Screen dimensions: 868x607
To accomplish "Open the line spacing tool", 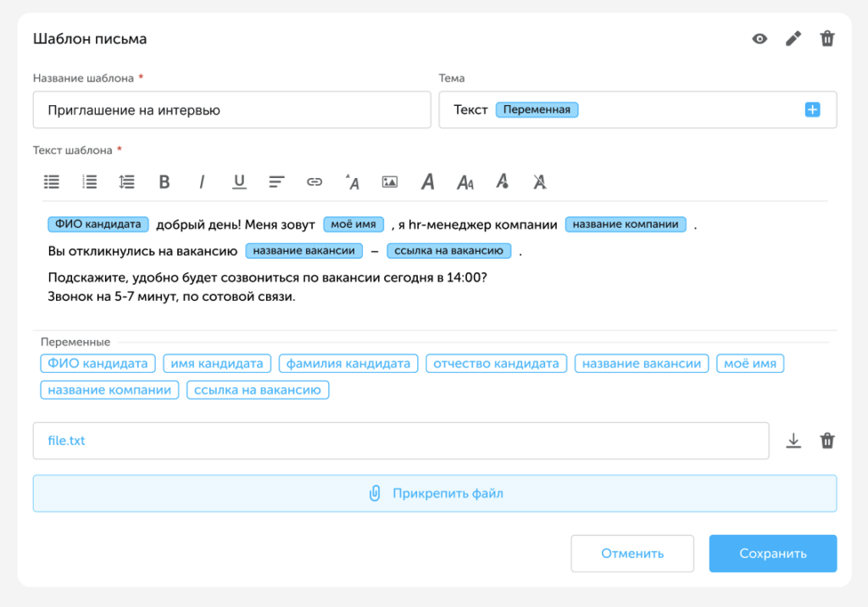I will [126, 181].
